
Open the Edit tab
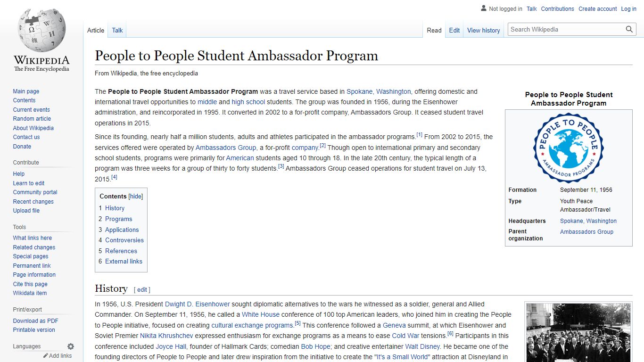pyautogui.click(x=454, y=30)
